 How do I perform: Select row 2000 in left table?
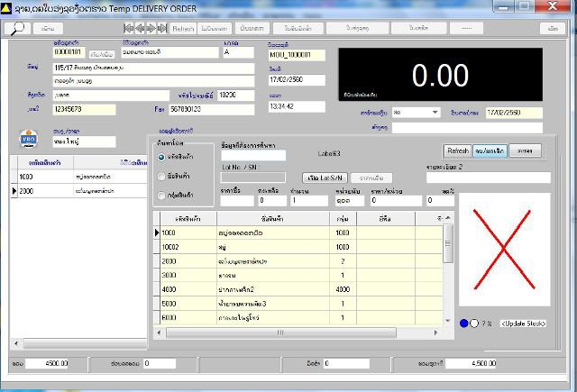pyautogui.click(x=72, y=191)
